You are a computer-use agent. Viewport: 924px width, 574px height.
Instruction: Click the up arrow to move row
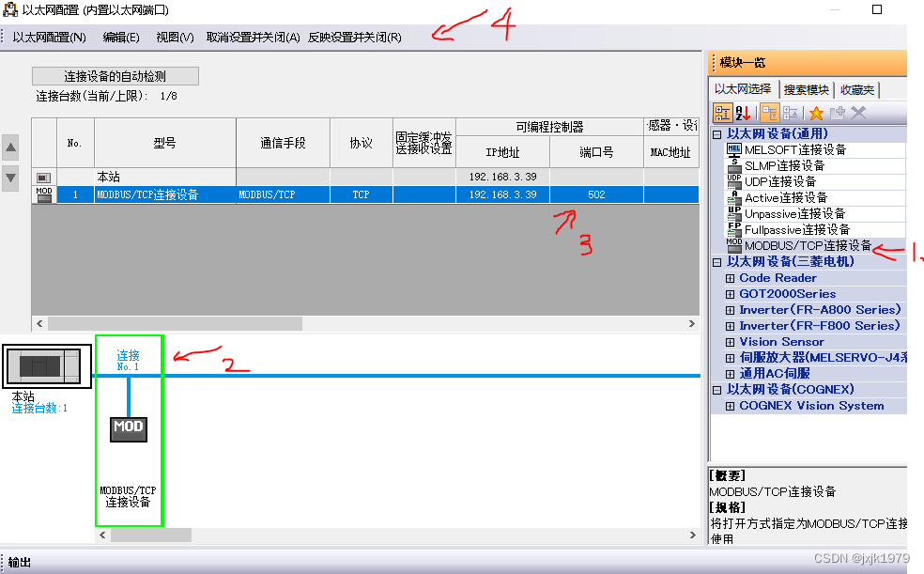tap(11, 147)
